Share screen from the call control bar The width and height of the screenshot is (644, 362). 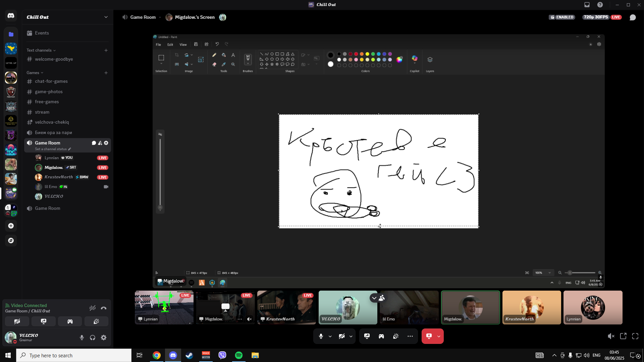[367, 336]
